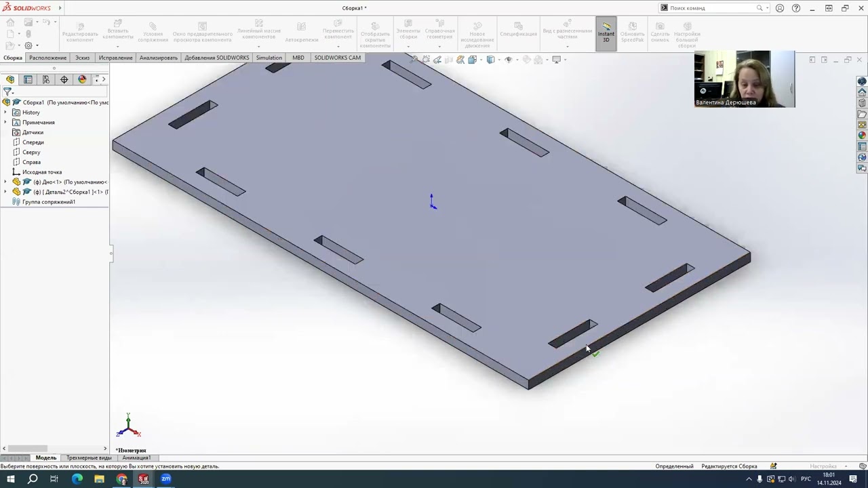Open DimXpertManager crosshair tab

64,79
